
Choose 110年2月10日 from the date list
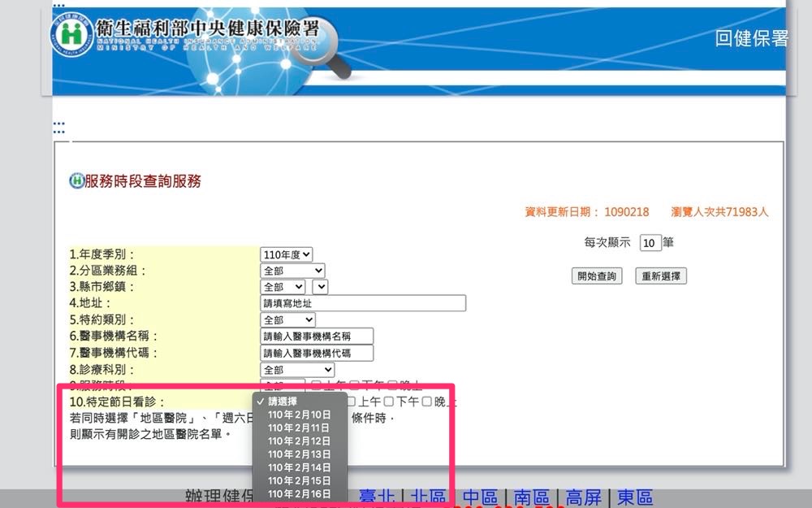[300, 415]
